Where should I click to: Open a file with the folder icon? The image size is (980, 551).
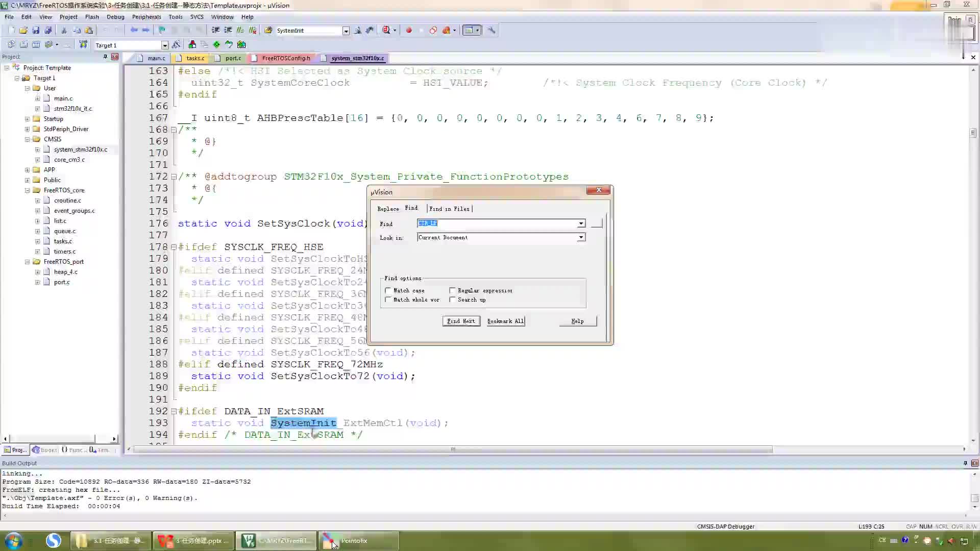click(x=23, y=30)
